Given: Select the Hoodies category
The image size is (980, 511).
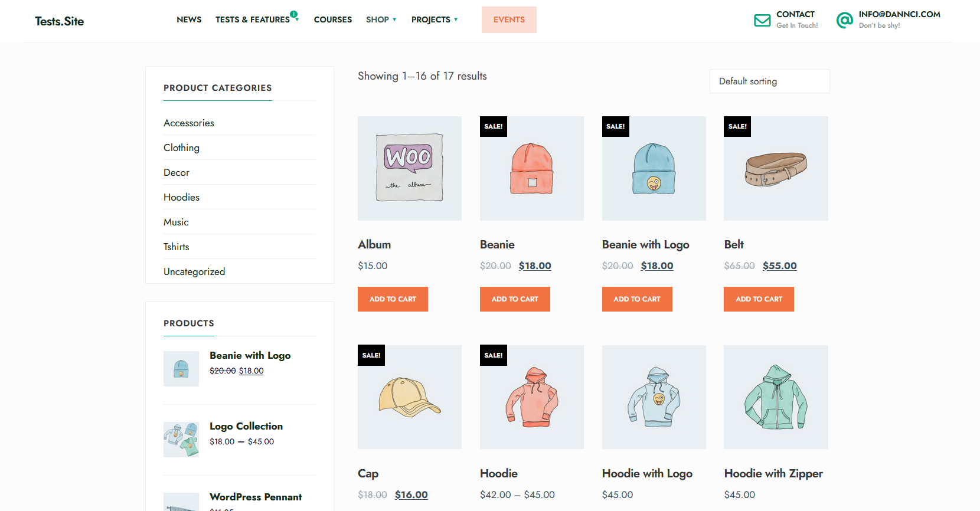Looking at the screenshot, I should pyautogui.click(x=181, y=197).
